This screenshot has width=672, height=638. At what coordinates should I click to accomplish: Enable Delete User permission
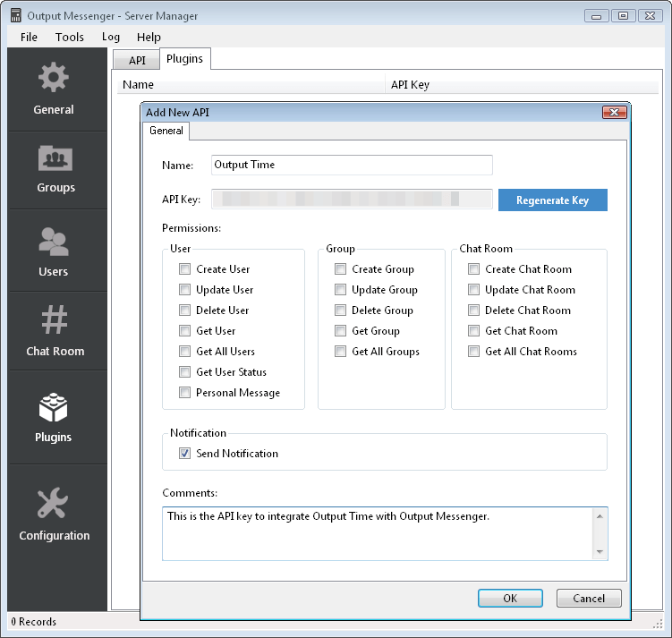click(x=184, y=310)
